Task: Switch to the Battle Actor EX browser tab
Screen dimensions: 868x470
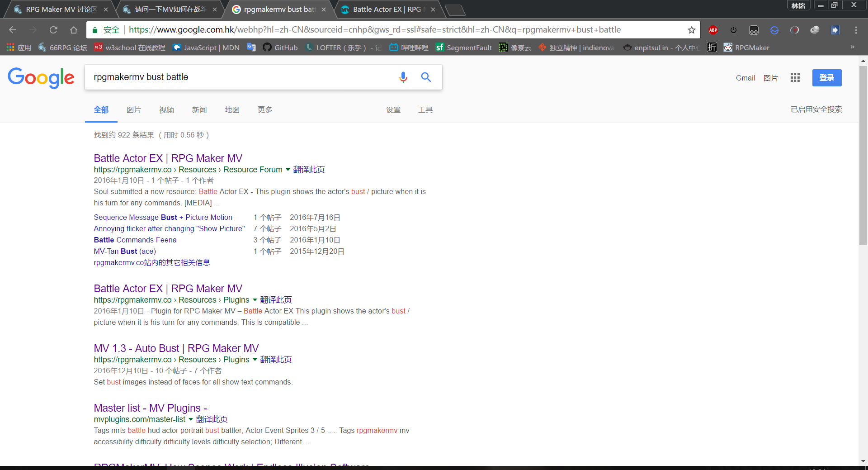Action: pyautogui.click(x=388, y=9)
